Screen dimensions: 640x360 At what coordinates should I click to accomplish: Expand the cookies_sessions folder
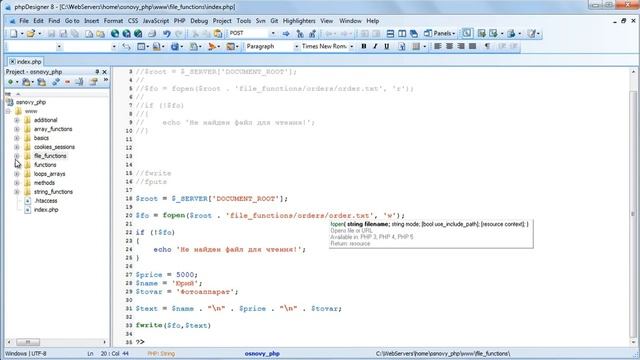(17, 147)
